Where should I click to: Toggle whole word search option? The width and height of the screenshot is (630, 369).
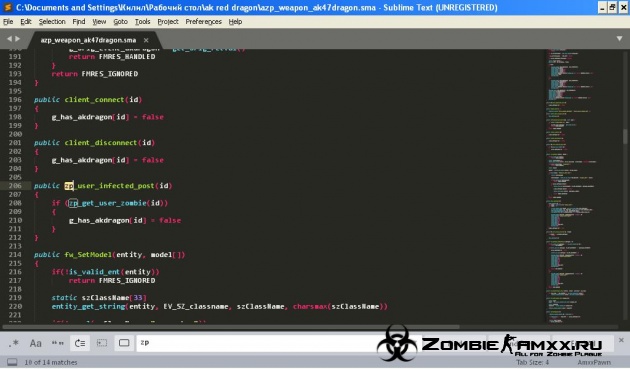point(58,343)
